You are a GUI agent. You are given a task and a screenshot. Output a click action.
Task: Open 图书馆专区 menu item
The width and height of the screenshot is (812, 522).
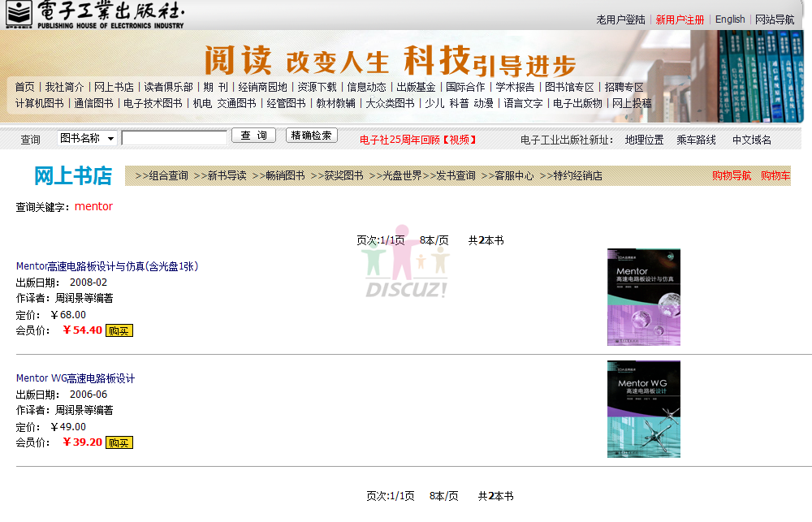[570, 87]
